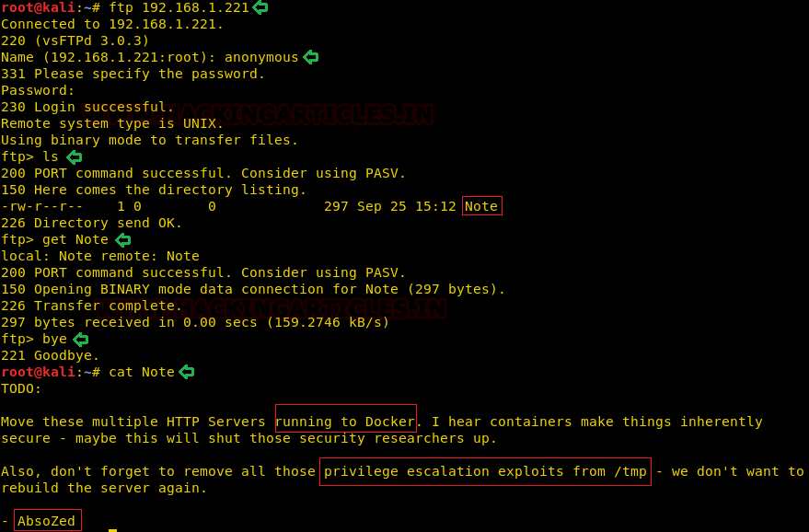Click green arrow after the ls command

75,156
